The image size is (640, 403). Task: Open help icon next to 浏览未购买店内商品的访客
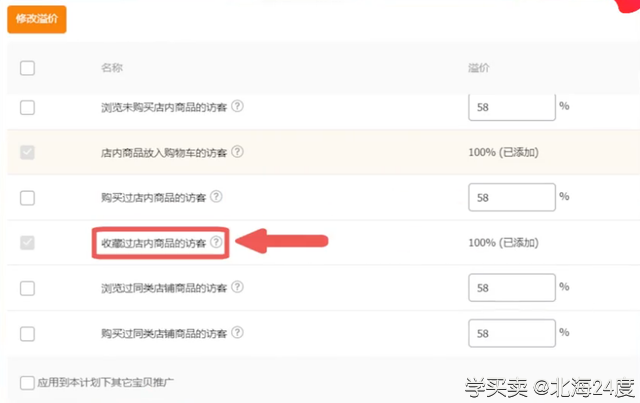[237, 107]
